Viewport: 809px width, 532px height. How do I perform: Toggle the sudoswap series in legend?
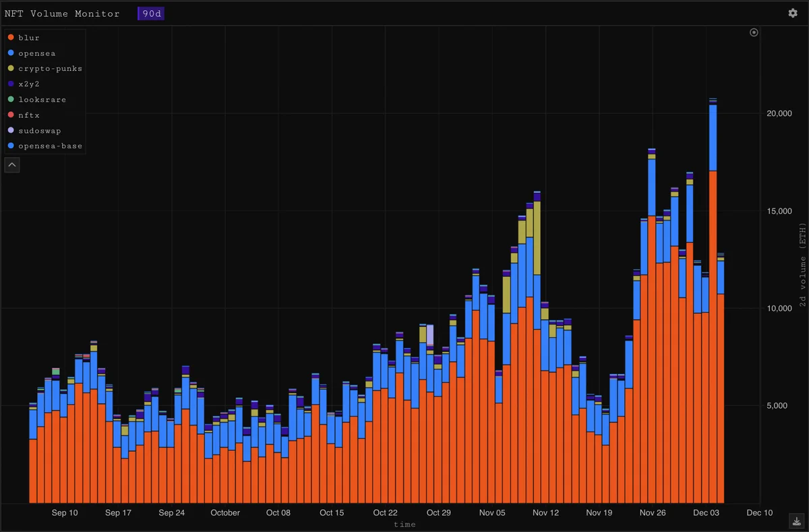coord(34,131)
